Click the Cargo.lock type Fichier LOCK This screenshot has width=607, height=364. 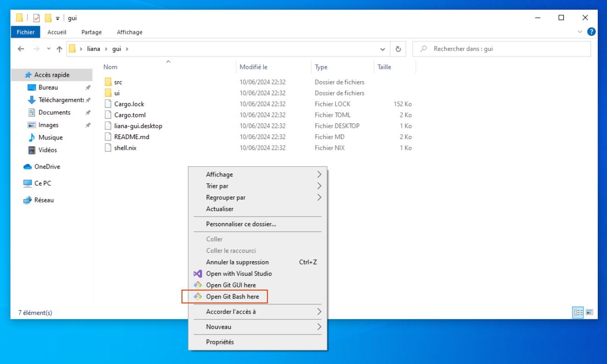(x=332, y=104)
